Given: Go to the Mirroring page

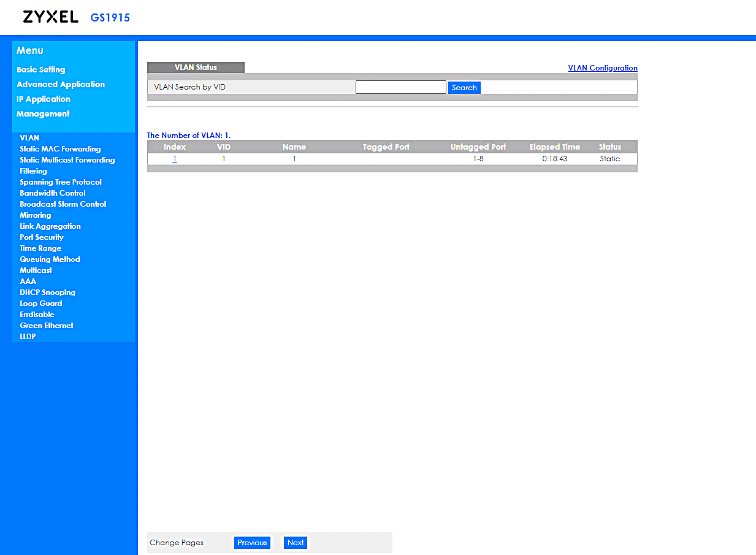Looking at the screenshot, I should (36, 215).
